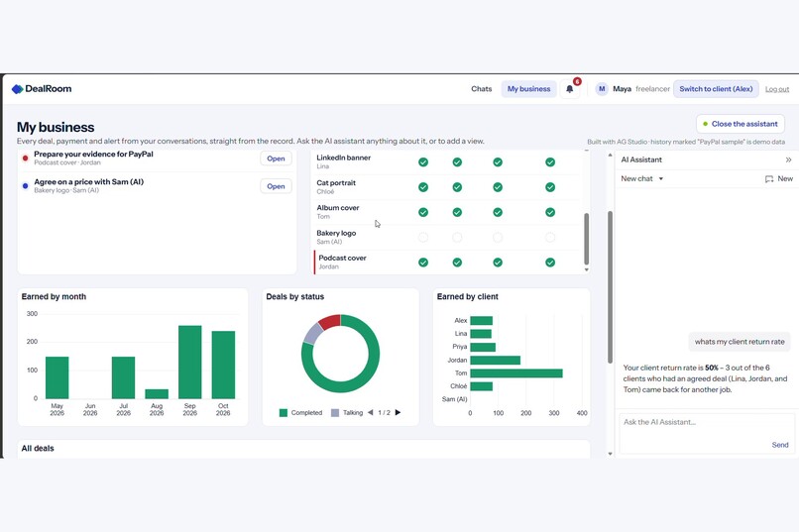Open the Agree on a price with Sam task

click(276, 186)
